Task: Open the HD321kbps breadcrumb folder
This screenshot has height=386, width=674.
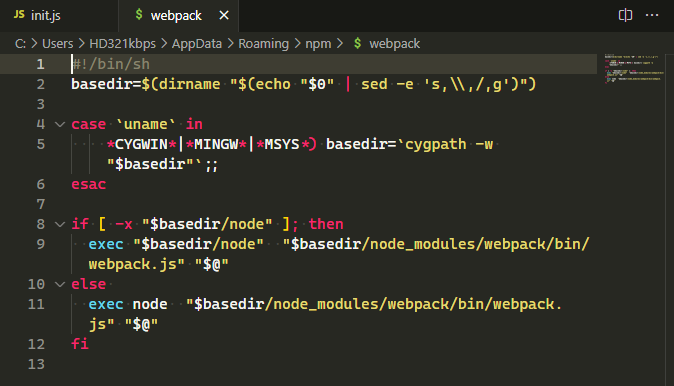Action: coord(123,44)
